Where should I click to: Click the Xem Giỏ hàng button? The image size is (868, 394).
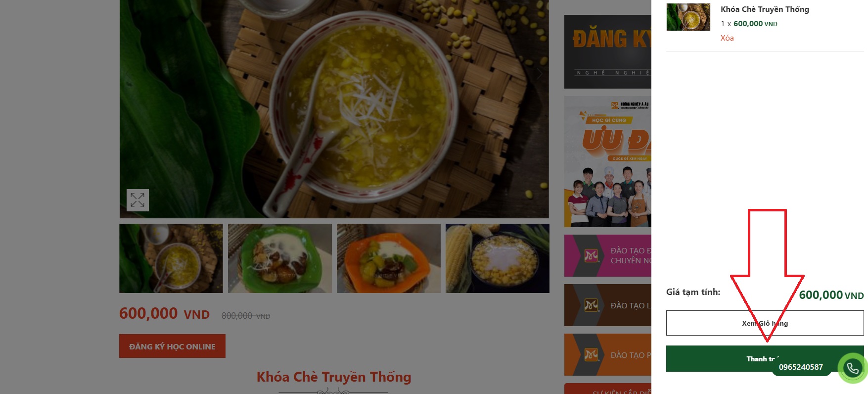click(765, 323)
